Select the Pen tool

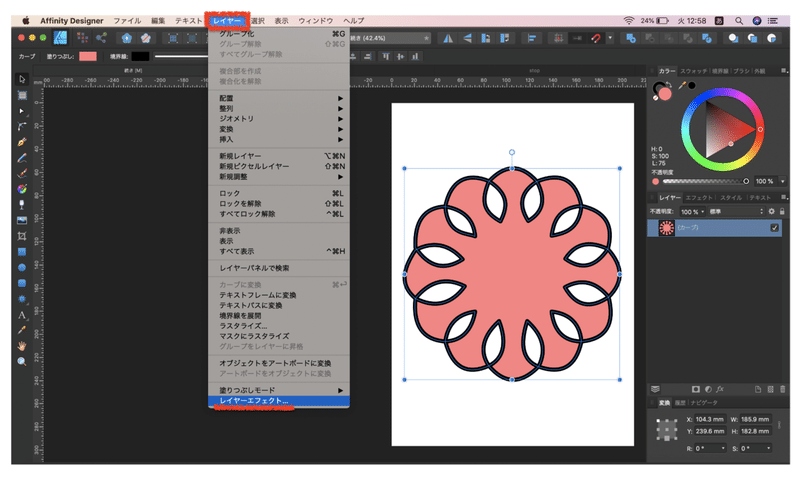click(x=21, y=142)
